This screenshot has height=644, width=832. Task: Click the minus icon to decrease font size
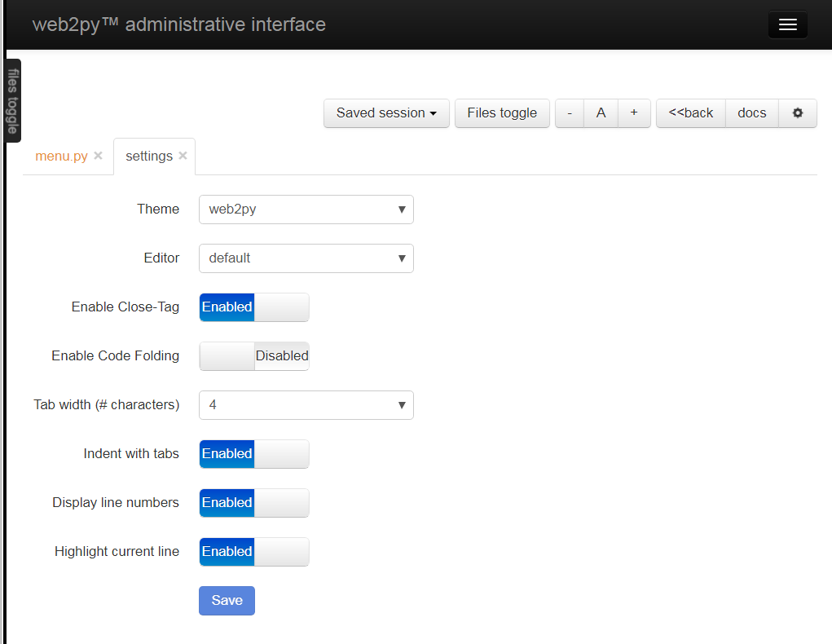click(x=569, y=112)
